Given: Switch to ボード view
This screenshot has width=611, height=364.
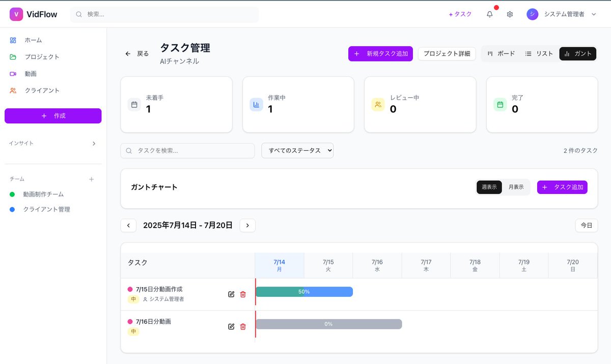Looking at the screenshot, I should 501,53.
